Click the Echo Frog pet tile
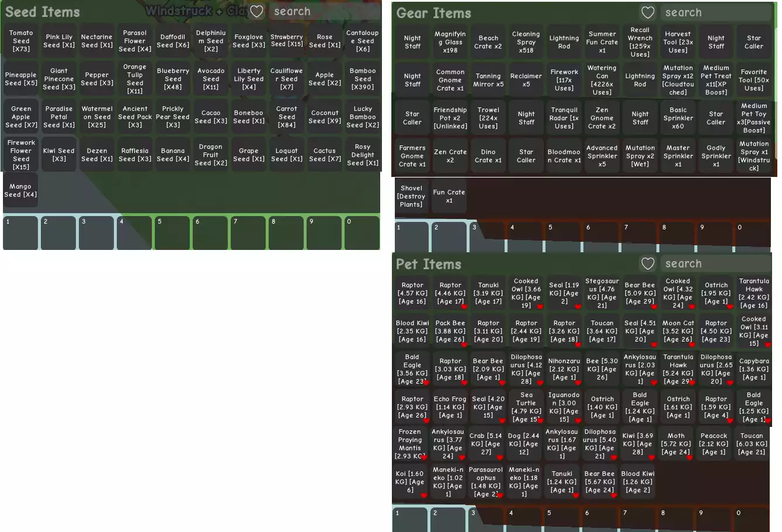Image resolution: width=782 pixels, height=532 pixels. tap(450, 407)
